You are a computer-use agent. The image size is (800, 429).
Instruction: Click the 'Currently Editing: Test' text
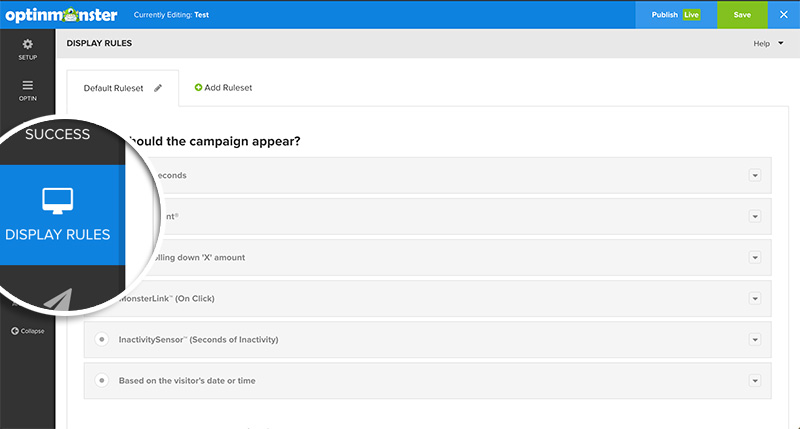click(x=171, y=15)
